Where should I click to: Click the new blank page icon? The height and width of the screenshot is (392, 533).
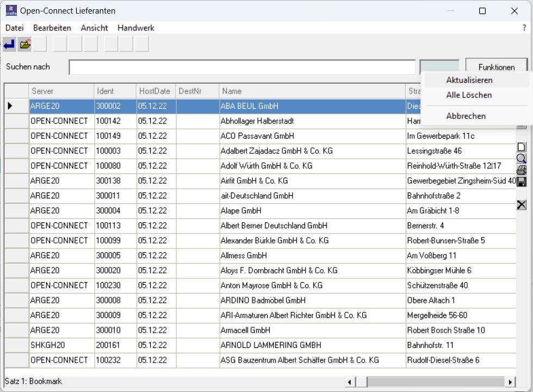[521, 147]
